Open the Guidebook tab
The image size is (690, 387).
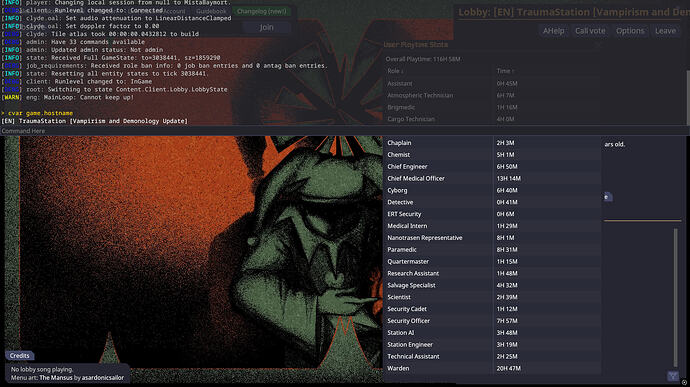(211, 11)
